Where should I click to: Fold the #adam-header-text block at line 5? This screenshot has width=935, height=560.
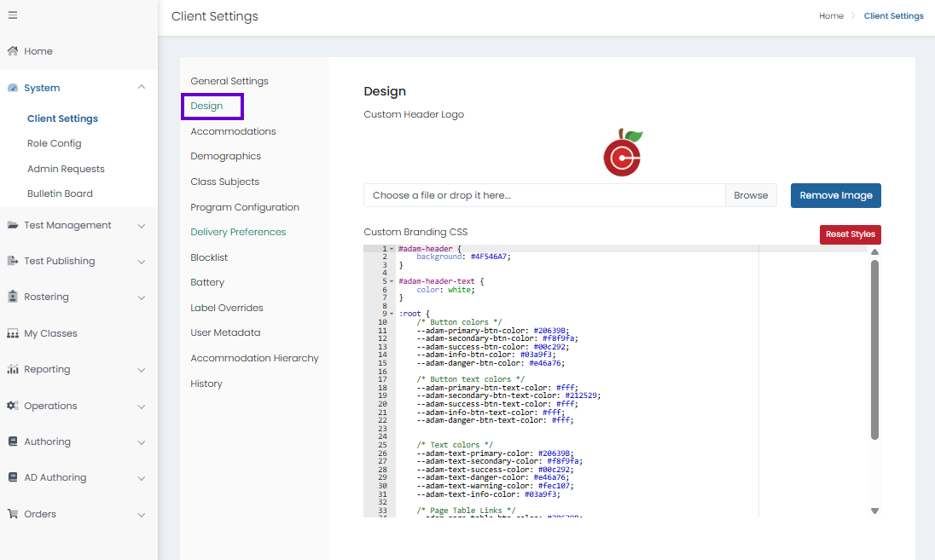[x=392, y=281]
